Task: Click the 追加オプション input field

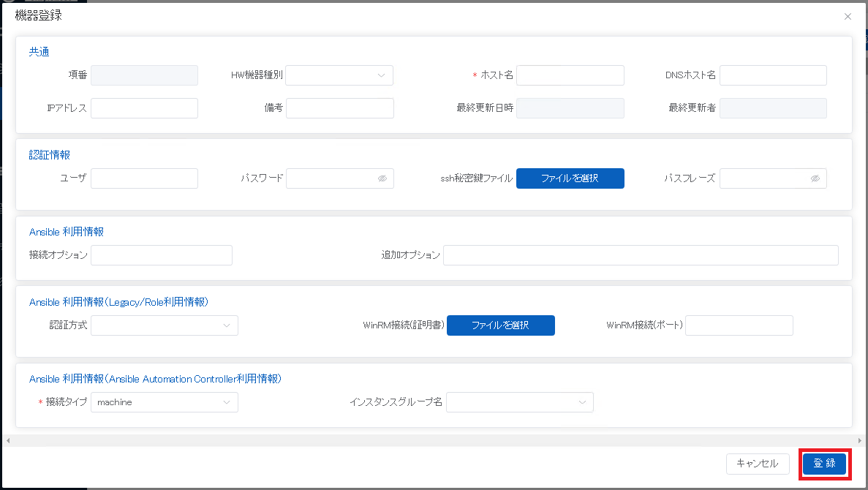Action: [640, 255]
